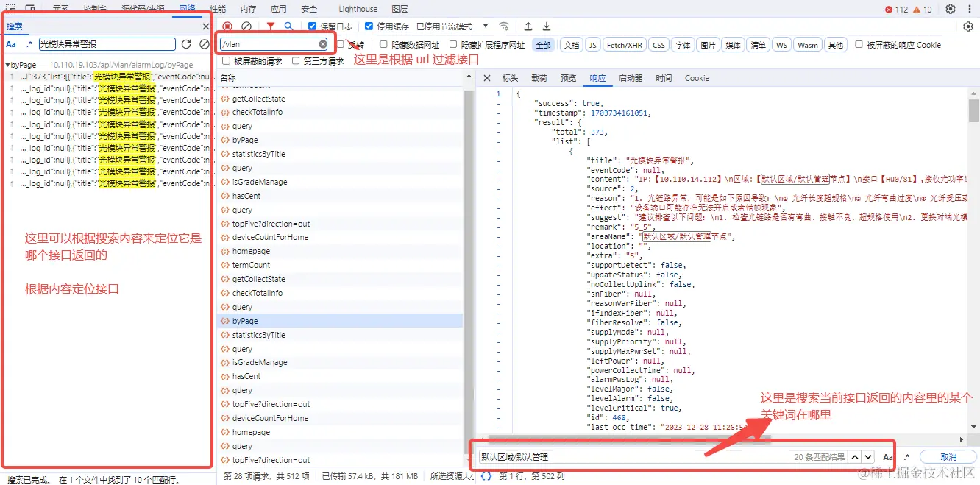
Task: Switch to the 内存 tab
Action: click(x=249, y=9)
